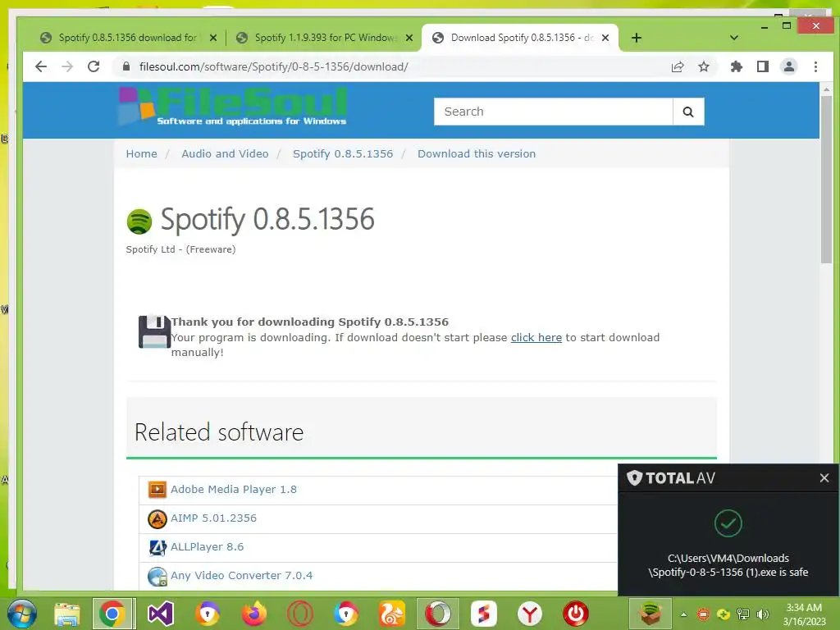Viewport: 840px width, 630px height.
Task: Click the red power taskbar icon
Action: pos(576,614)
